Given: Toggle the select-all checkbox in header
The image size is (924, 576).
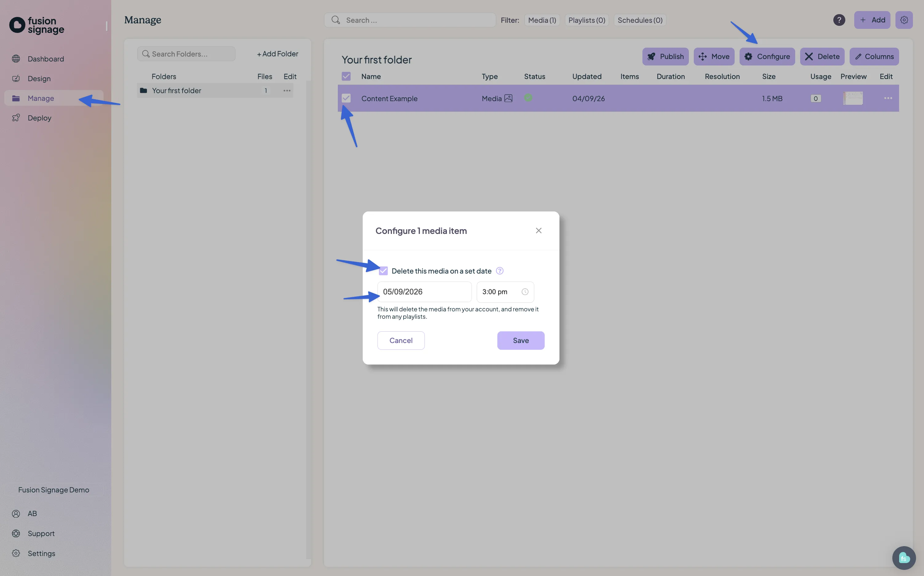Looking at the screenshot, I should tap(346, 76).
